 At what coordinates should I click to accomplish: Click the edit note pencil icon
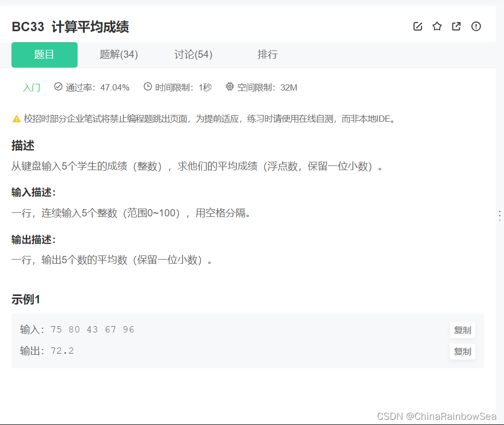point(418,27)
